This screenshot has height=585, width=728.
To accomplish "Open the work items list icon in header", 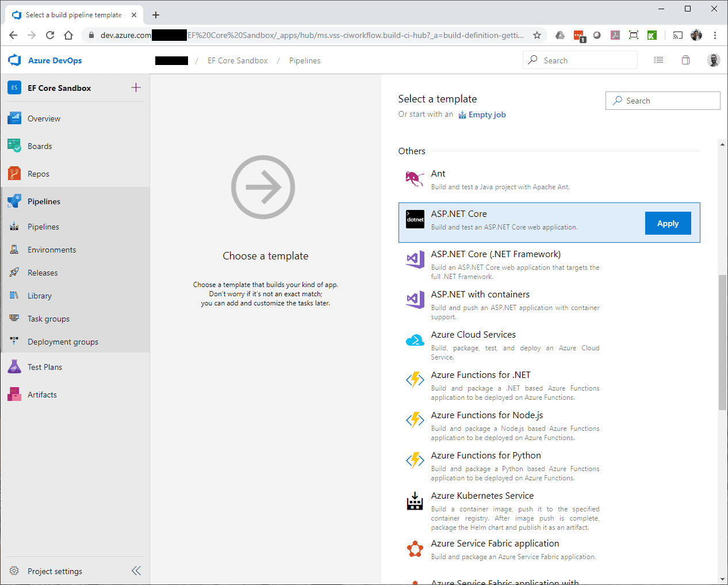I will pos(658,60).
